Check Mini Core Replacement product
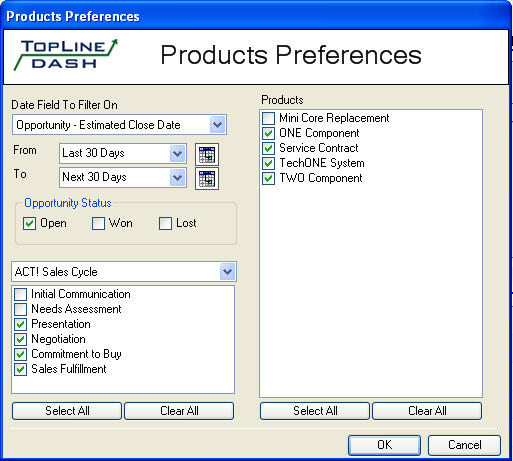 click(x=269, y=118)
